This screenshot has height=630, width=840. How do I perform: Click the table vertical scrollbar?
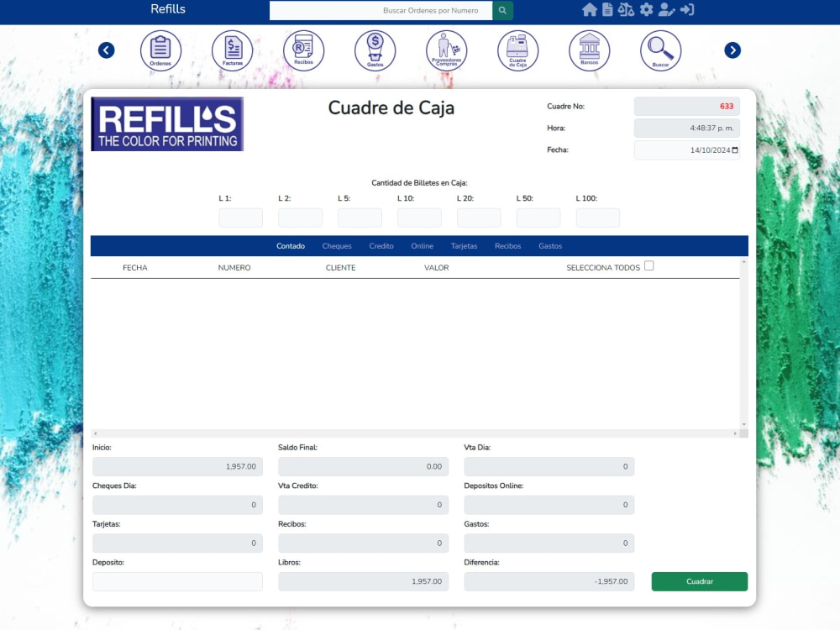point(743,343)
